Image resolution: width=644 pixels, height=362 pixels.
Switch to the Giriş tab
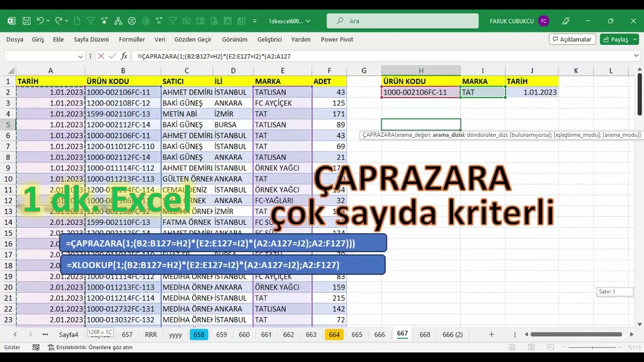coord(38,39)
